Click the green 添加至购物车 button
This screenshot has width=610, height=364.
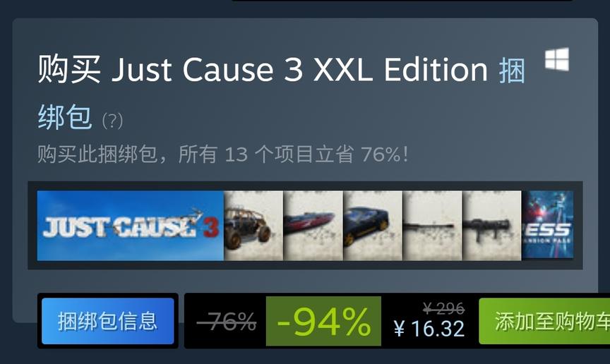[x=544, y=321]
